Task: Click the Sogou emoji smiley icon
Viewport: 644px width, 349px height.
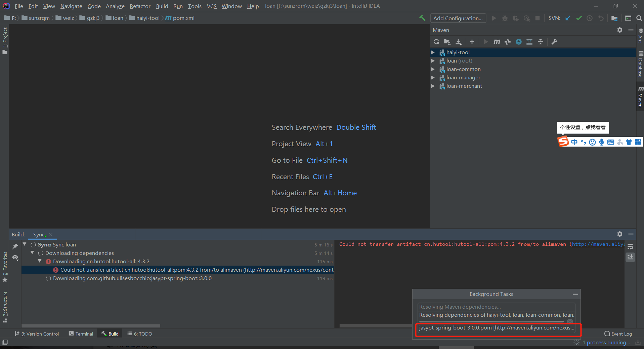Action: (593, 142)
